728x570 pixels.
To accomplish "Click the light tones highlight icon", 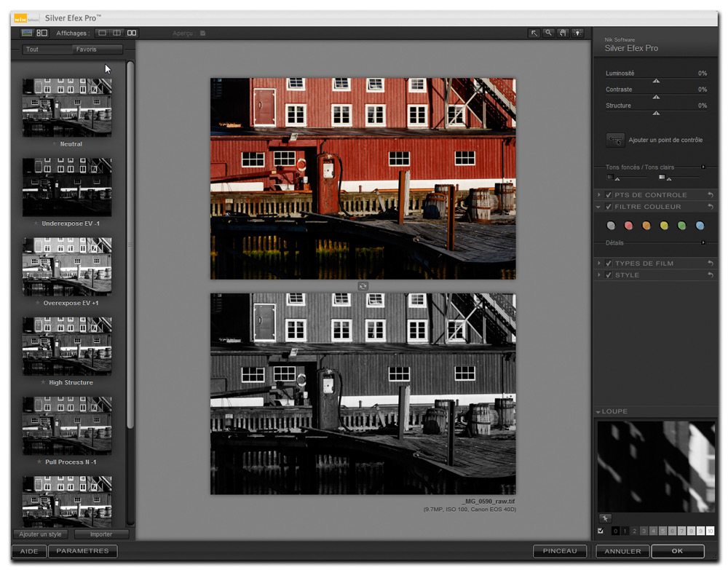I will click(x=662, y=177).
